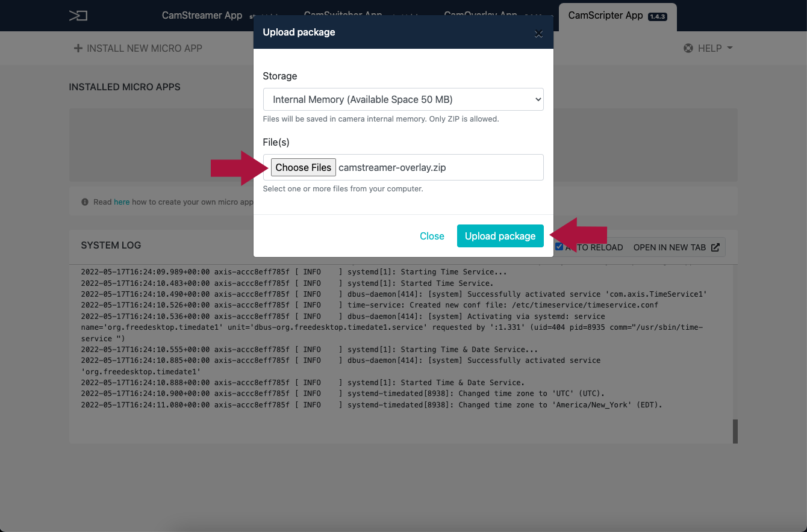Screen dimensions: 807x532
Task: Click the 'Select one or more files' hint
Action: pos(343,188)
